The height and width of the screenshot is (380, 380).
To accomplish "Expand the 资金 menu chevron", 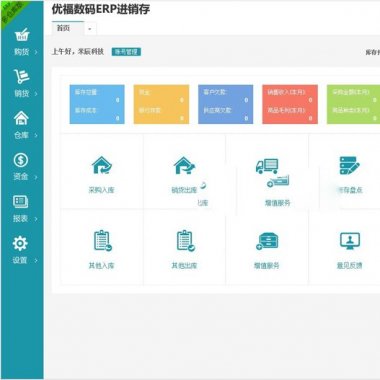I will [36, 177].
